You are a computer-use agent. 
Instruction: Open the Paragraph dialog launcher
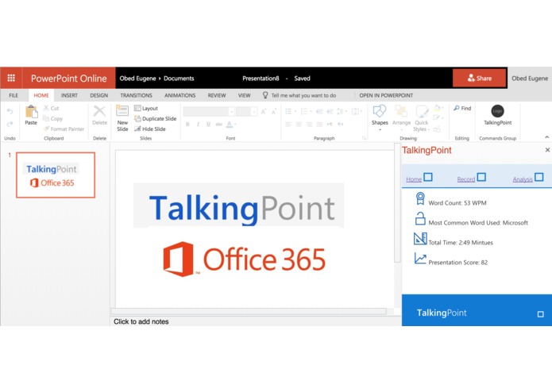click(x=364, y=138)
